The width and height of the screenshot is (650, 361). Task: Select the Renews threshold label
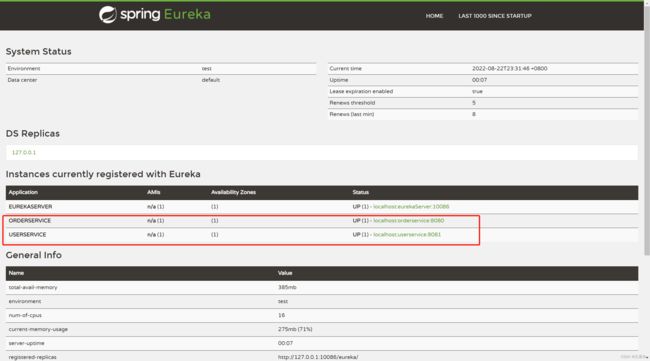(352, 103)
